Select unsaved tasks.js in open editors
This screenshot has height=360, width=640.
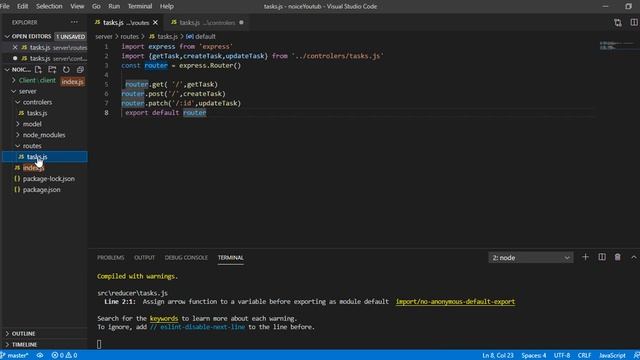pyautogui.click(x=49, y=58)
